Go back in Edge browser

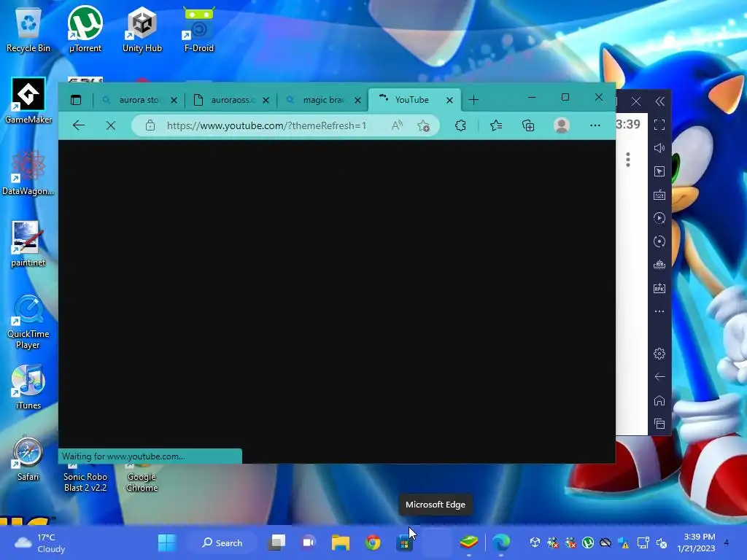click(x=79, y=125)
